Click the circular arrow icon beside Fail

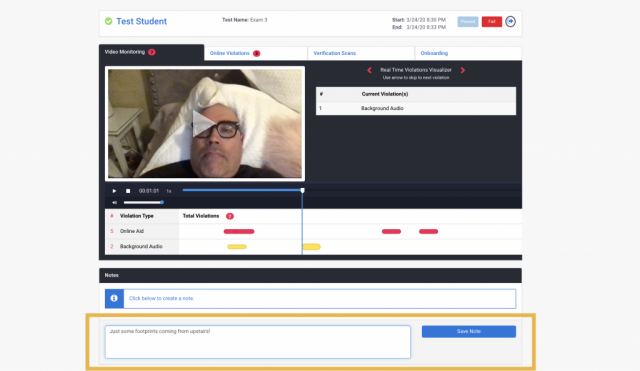pyautogui.click(x=510, y=21)
